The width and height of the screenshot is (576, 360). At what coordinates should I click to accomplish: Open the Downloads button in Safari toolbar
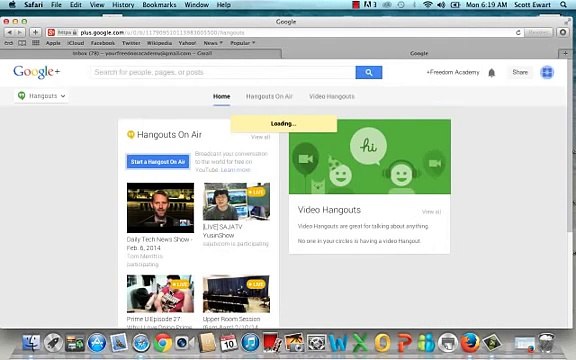[x=563, y=32]
